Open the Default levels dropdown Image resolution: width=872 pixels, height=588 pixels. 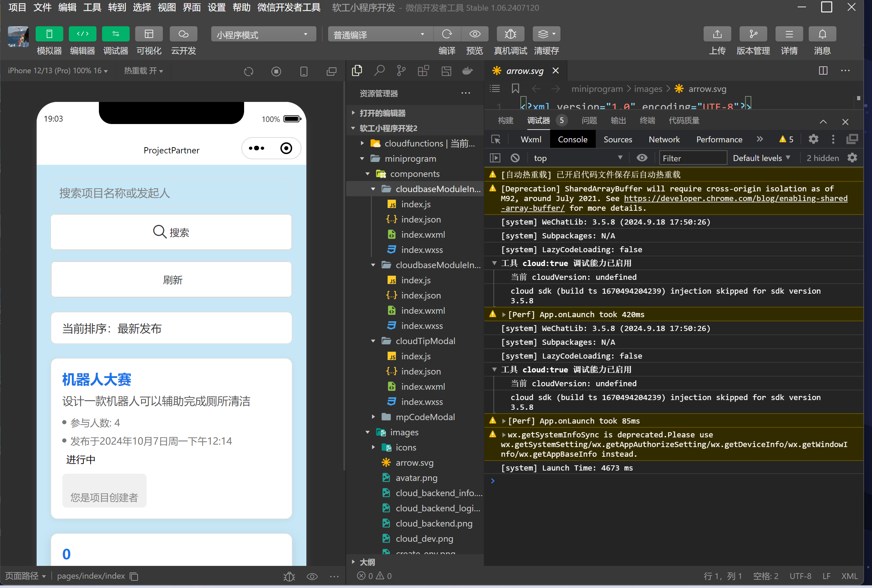[x=761, y=158]
